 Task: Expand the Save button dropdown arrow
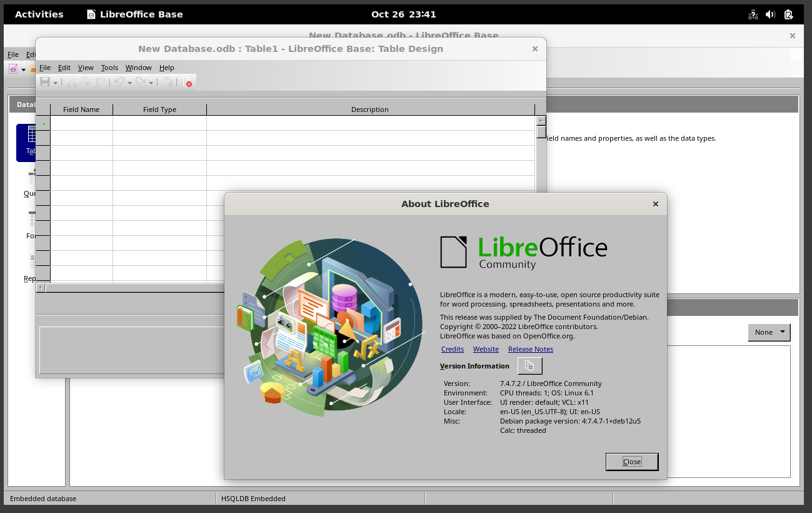coord(56,83)
